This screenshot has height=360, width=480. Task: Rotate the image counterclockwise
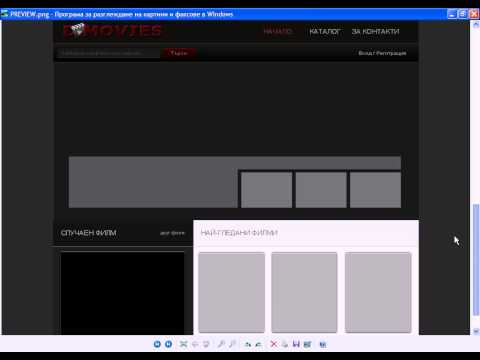(259, 344)
